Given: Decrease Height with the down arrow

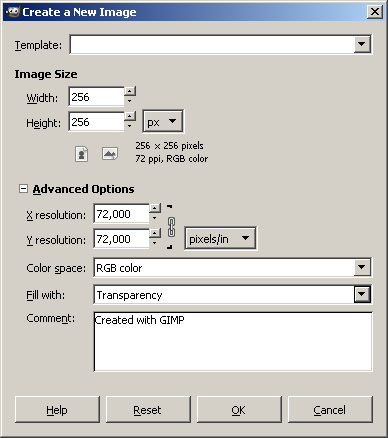Looking at the screenshot, I should coord(130,126).
